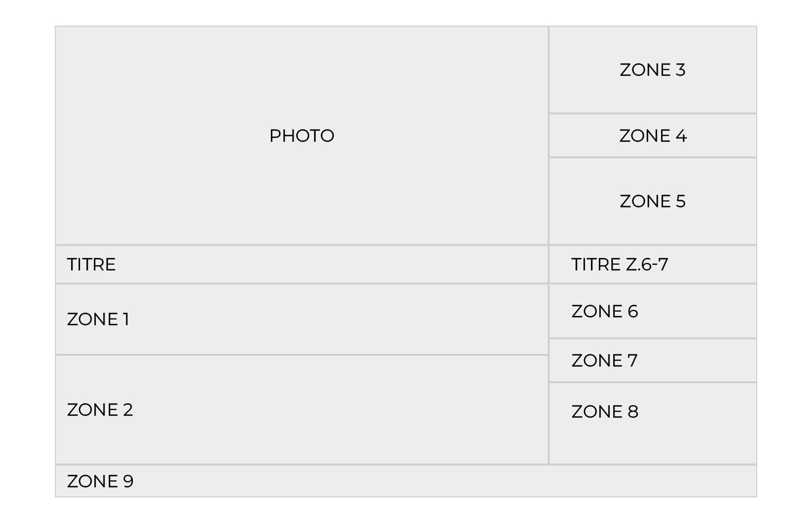This screenshot has width=812, height=529.
Task: Click the "ZONE 1" text label
Action: point(98,319)
